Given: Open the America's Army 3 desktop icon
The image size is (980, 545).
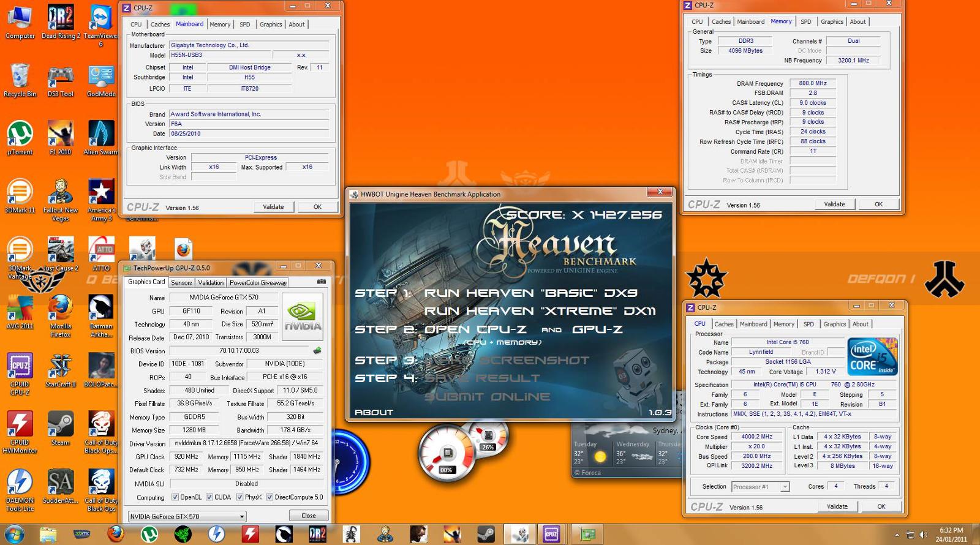Looking at the screenshot, I should (101, 200).
